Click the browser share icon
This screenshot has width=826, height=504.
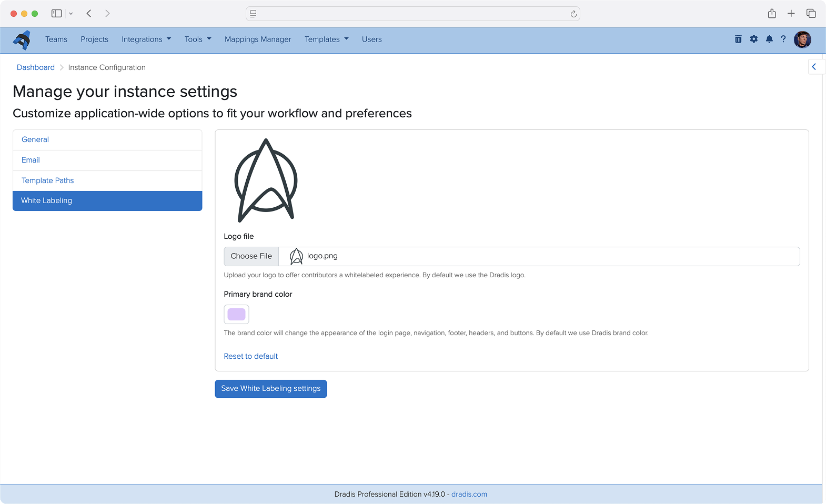pos(772,14)
